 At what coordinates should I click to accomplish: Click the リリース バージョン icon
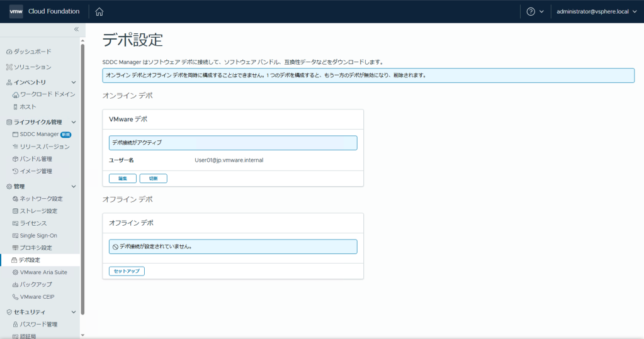coord(15,147)
